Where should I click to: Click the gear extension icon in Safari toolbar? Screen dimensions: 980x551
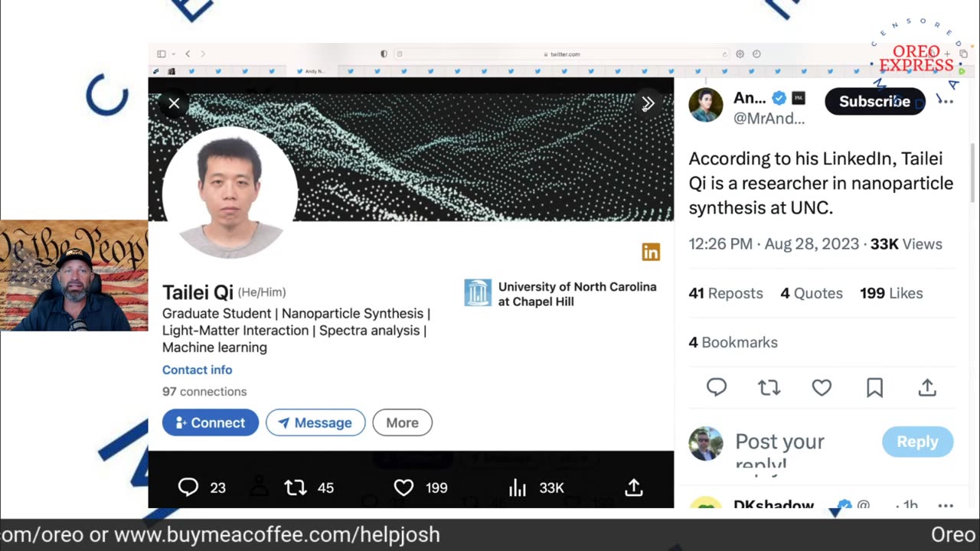click(740, 54)
